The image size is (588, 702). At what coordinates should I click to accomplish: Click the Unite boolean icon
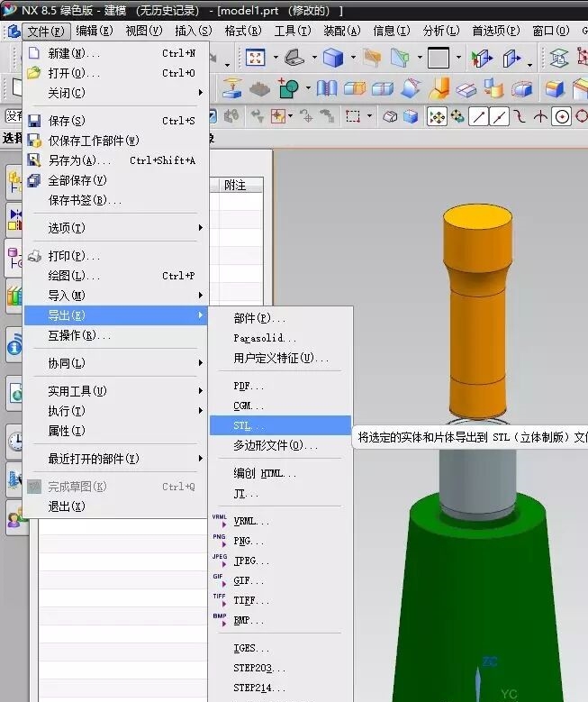(x=289, y=88)
